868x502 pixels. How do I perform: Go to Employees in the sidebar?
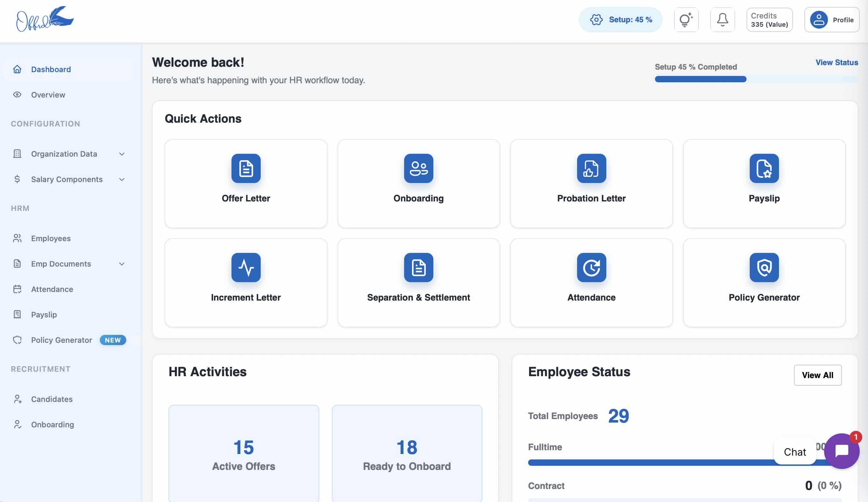51,238
